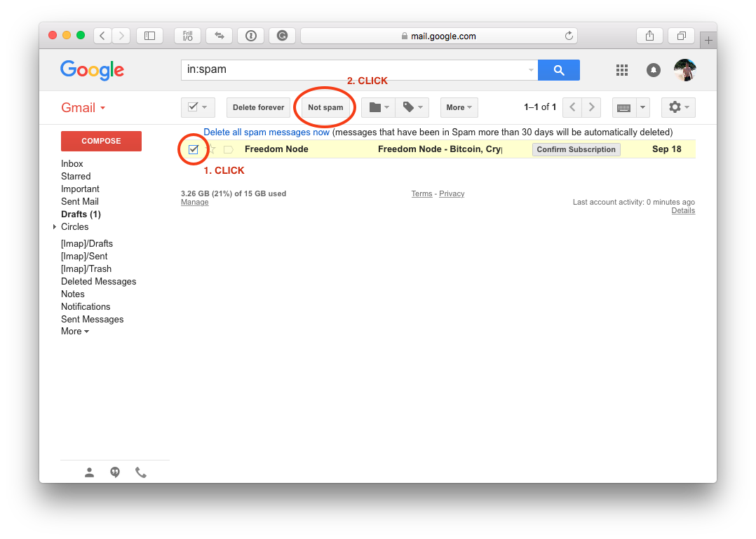Click the COMPOSE button
Image resolution: width=756 pixels, height=539 pixels.
point(101,141)
